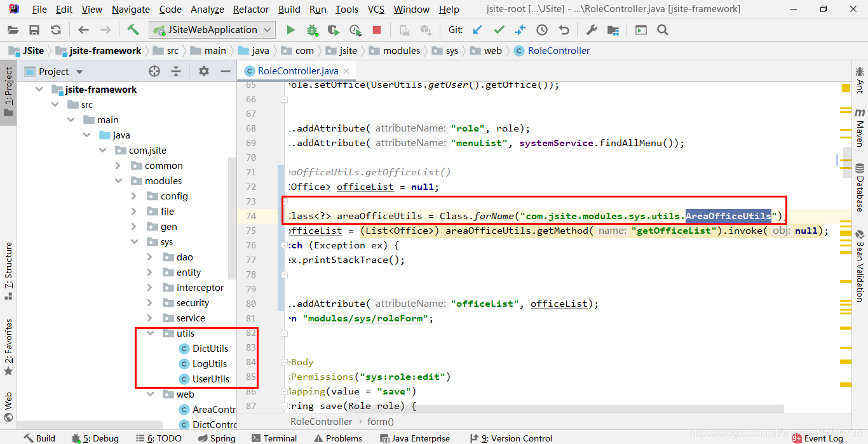Screen dimensions: 868x444
Task: Click the jsite-framework breadcrumb
Action: tap(98, 51)
